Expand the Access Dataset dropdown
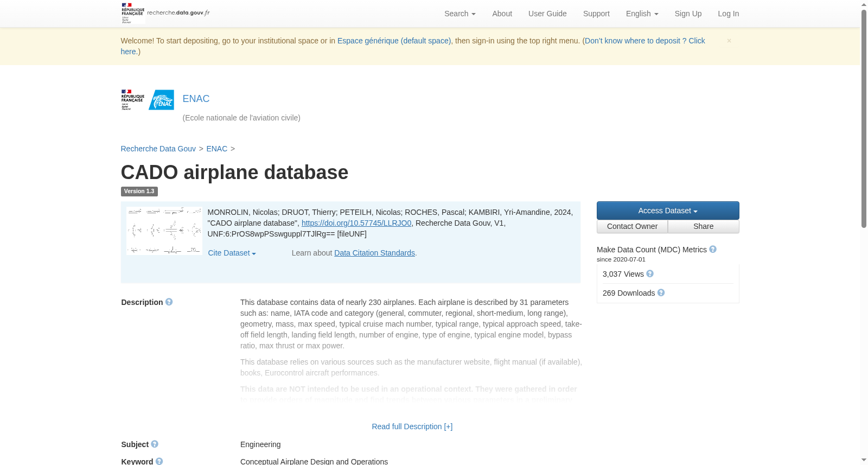 [x=668, y=211]
